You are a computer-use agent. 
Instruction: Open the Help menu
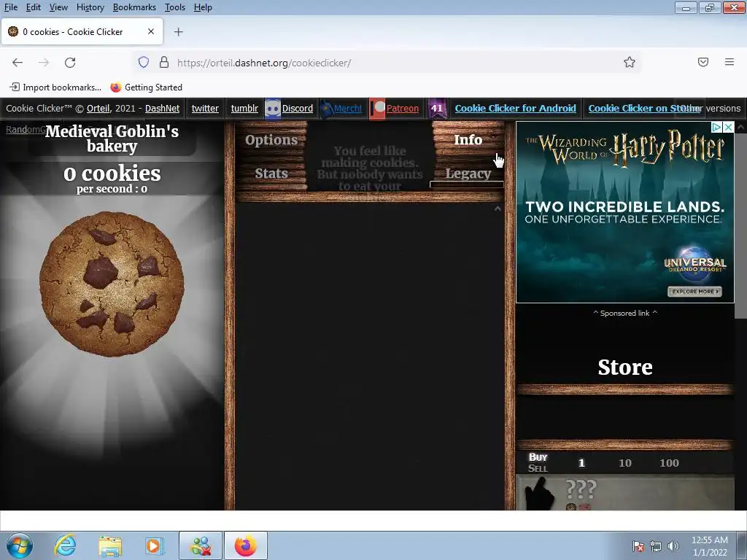(203, 7)
